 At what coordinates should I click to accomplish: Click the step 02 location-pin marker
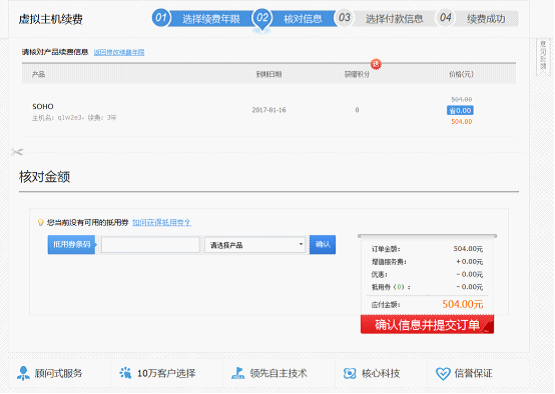coord(262,20)
